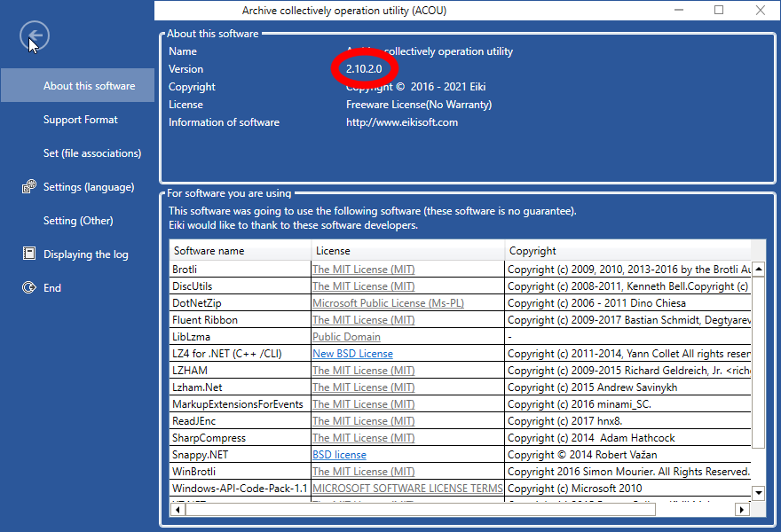Open Setting (Other) page
781x532 pixels.
(80, 221)
